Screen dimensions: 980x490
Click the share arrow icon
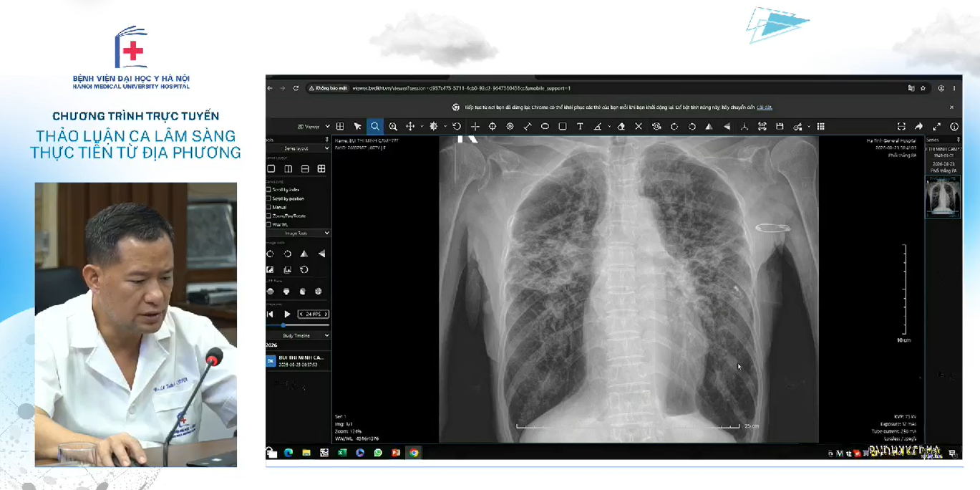pyautogui.click(x=918, y=127)
